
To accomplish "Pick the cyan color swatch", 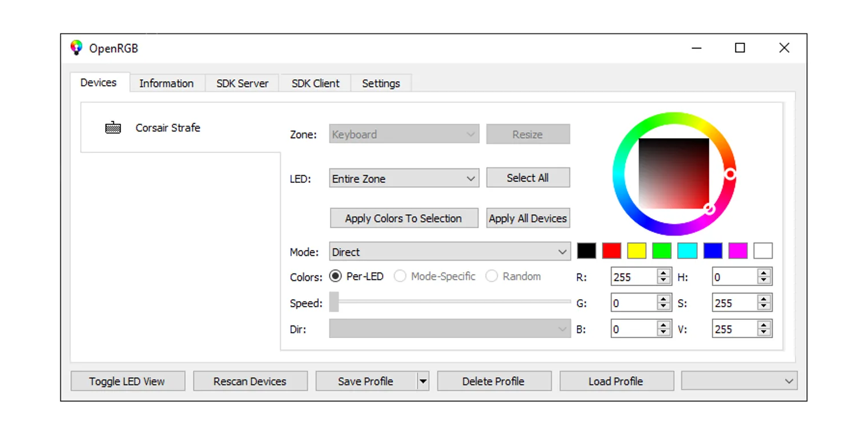I will pos(687,251).
